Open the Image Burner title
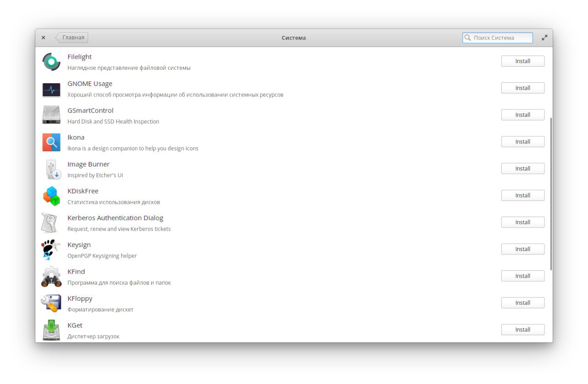 [88, 164]
